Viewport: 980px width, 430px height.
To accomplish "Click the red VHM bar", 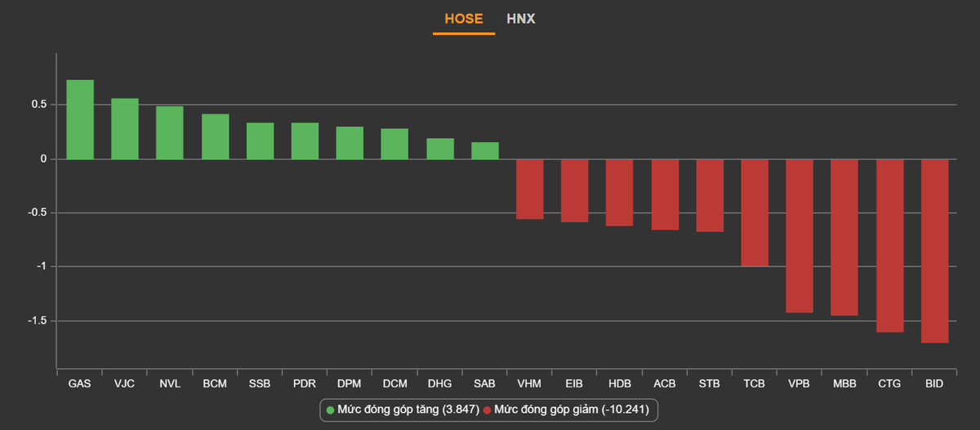I will click(530, 189).
